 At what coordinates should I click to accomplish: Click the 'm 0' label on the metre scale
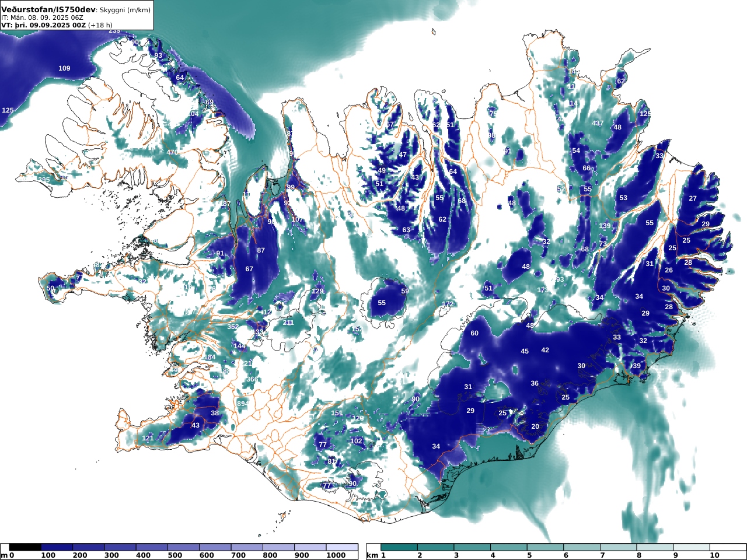pos(8,556)
